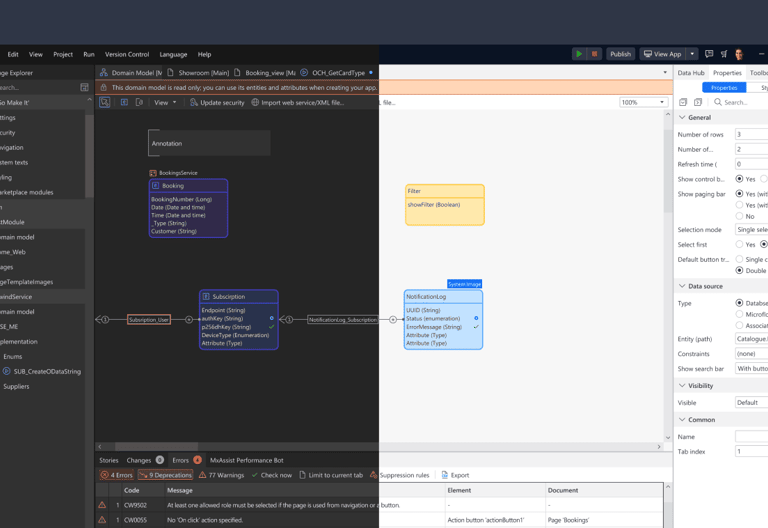Viewport: 768px width, 528px height.
Task: Click the horizontal scrollbar under domain model canvas
Action: pyautogui.click(x=156, y=447)
